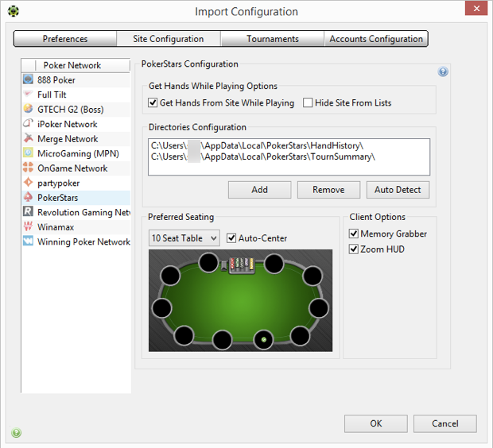Click the MicroGaming (MPN) icon
This screenshot has height=448, width=493.
tap(28, 153)
